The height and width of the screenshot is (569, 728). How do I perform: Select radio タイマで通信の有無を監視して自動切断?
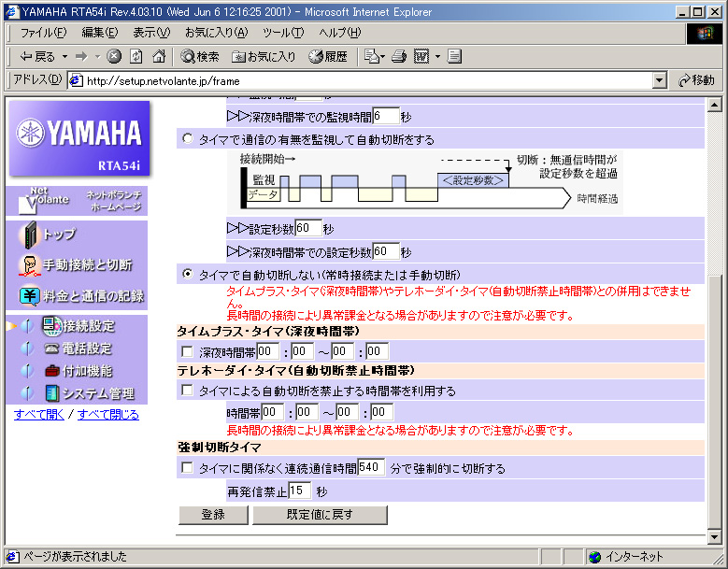pos(188,139)
